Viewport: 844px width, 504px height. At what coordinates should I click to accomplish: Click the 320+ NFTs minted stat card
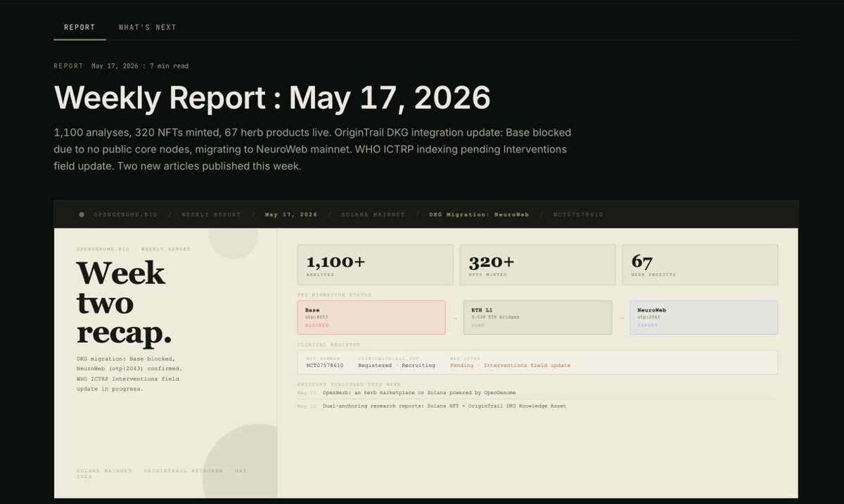537,265
